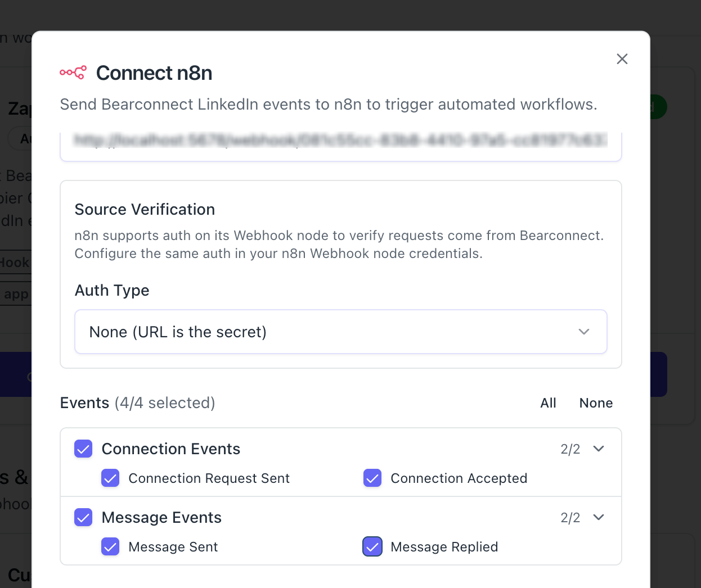Uncheck Connection Request Sent

(110, 478)
